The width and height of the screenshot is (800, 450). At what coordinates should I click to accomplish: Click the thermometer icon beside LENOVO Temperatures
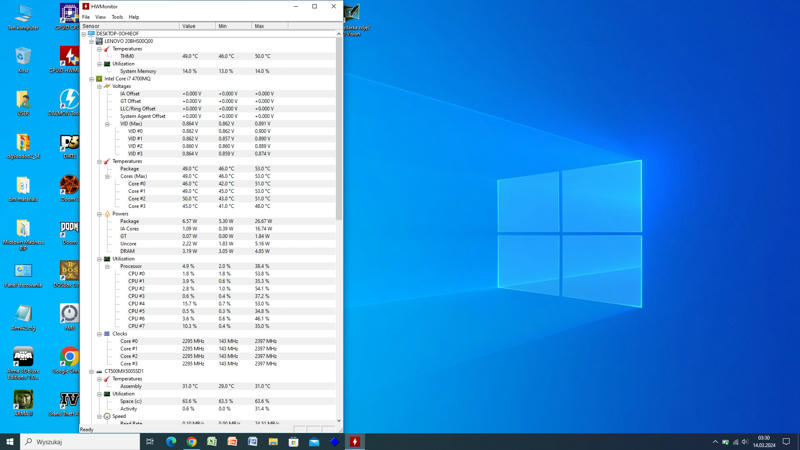pos(107,49)
